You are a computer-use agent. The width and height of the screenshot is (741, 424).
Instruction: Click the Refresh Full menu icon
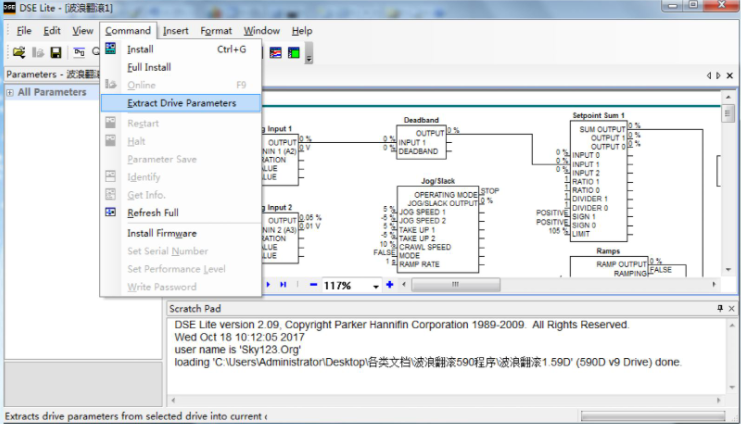click(x=111, y=213)
